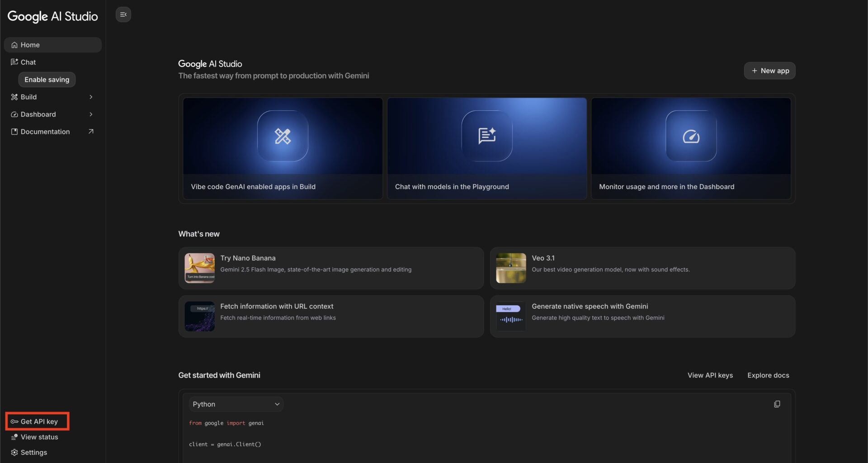Click the Get API key icon
The height and width of the screenshot is (463, 868).
14,421
